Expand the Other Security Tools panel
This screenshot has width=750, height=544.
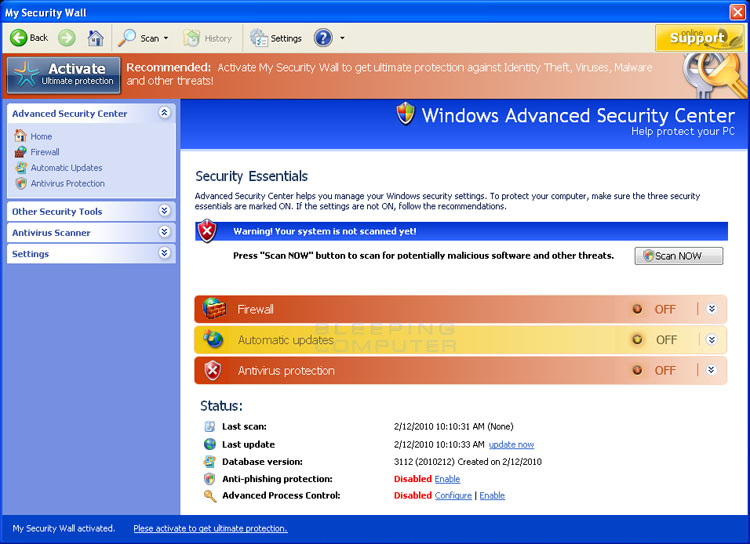click(164, 211)
